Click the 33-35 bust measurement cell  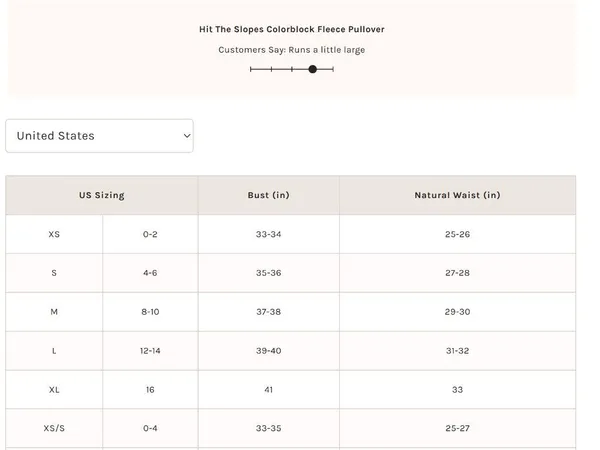click(269, 428)
